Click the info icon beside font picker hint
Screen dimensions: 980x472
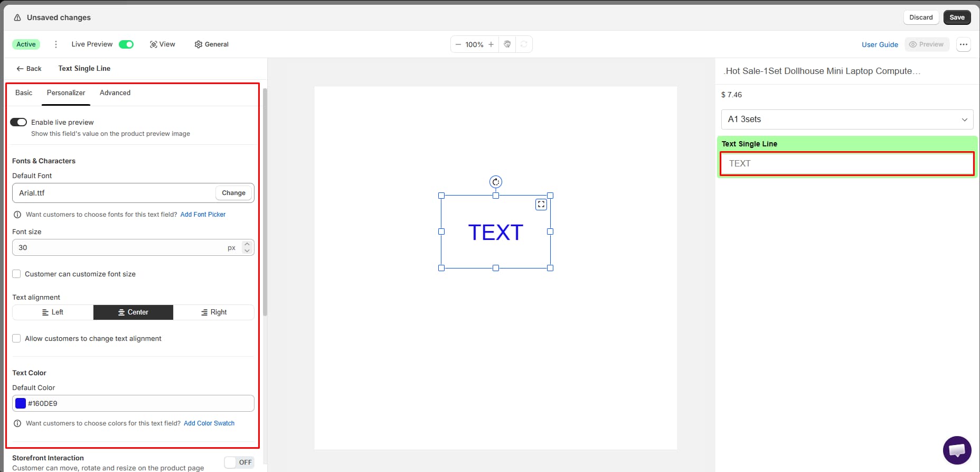coord(17,215)
